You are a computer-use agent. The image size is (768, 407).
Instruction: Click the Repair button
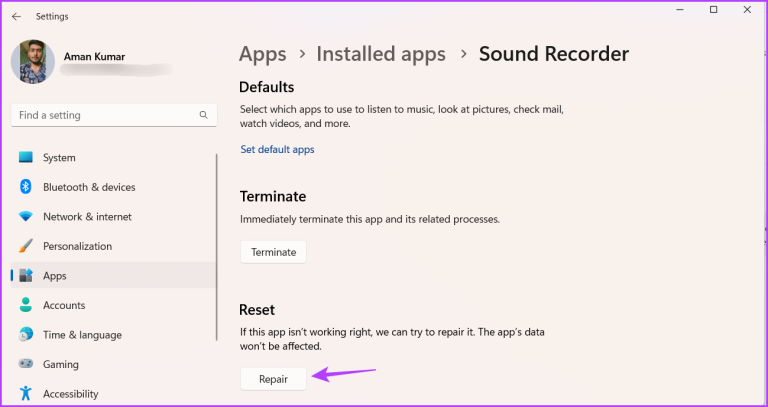273,379
